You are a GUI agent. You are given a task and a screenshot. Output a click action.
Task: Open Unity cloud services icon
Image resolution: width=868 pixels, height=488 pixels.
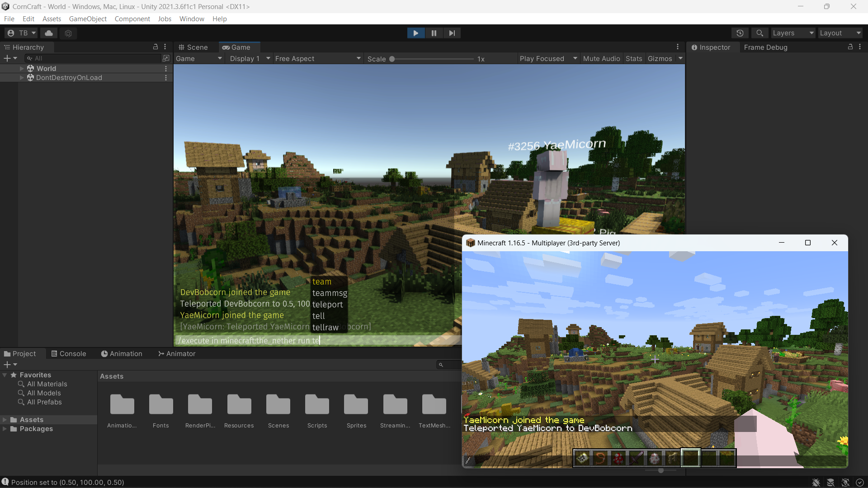pyautogui.click(x=49, y=33)
